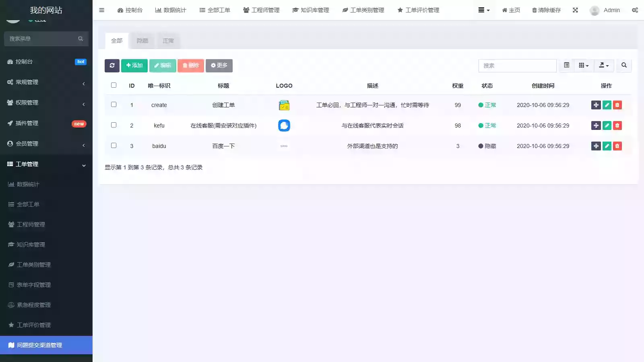Click the refresh table icon
Screen dimensions: 644x362
tap(112, 65)
